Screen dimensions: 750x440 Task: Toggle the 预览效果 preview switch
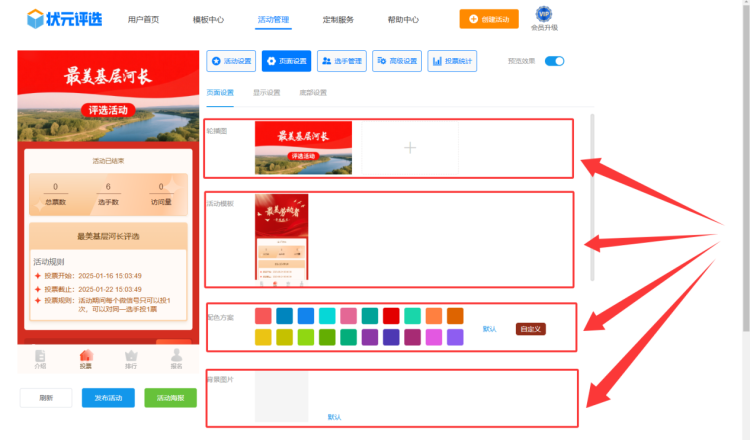tap(554, 61)
